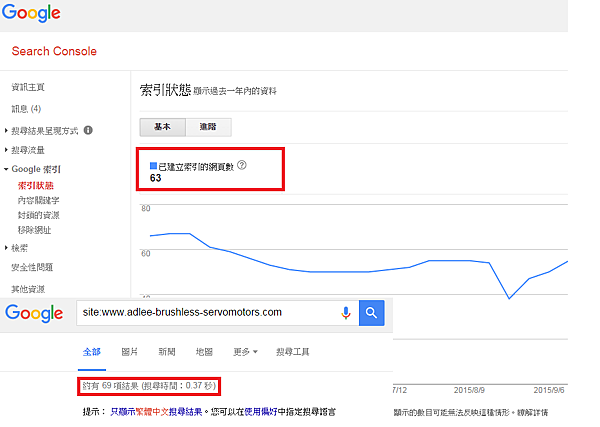Screen dimensions: 600x427
Task: Click the indexed pages count 63
Action: 155,178
